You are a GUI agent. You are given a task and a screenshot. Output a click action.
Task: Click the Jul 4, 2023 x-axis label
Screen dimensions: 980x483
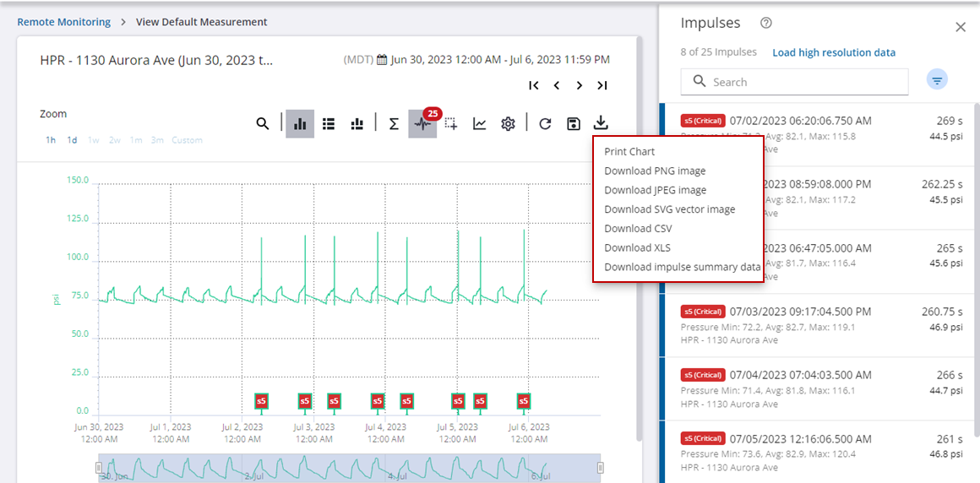[386, 433]
